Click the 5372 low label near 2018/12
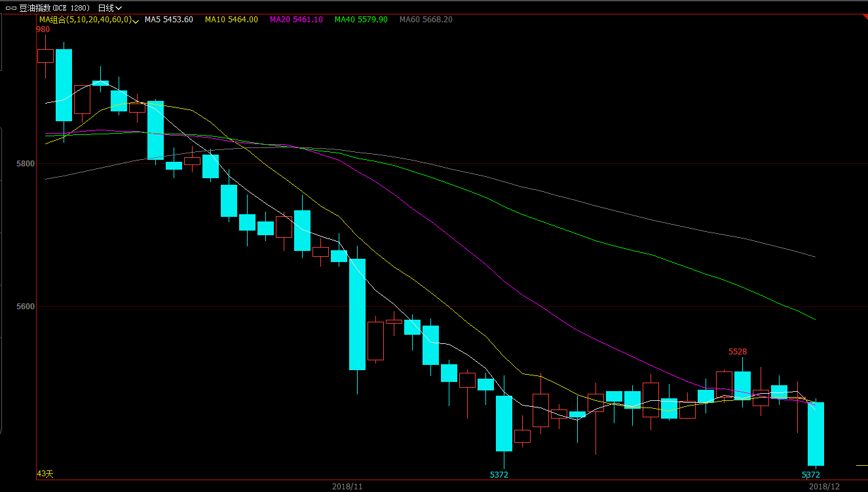868x492 pixels. tap(811, 474)
